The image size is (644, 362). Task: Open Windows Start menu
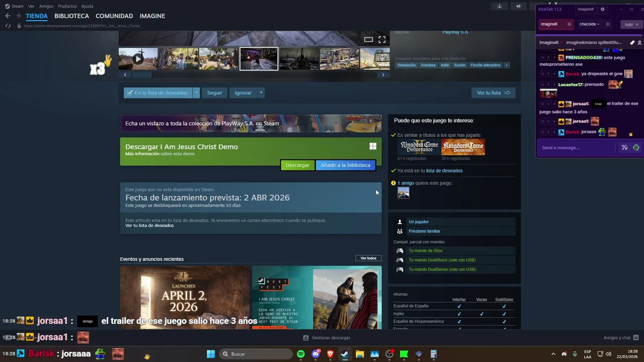pos(211,354)
